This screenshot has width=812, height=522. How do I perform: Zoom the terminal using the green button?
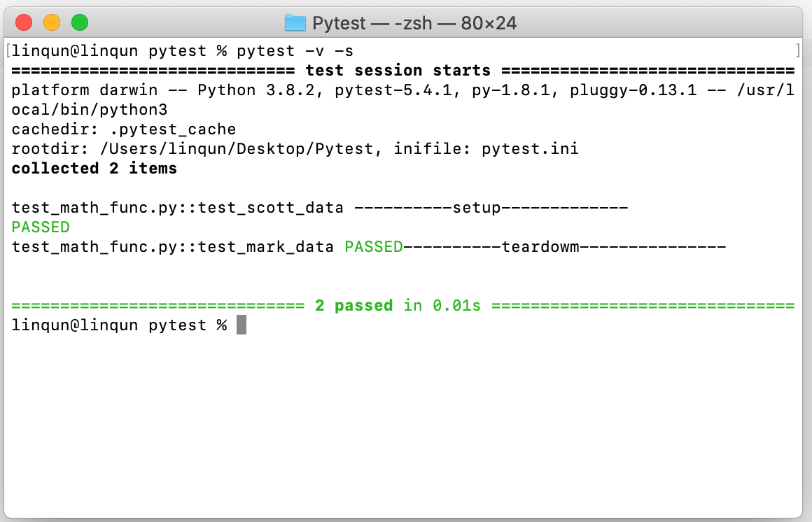click(80, 22)
